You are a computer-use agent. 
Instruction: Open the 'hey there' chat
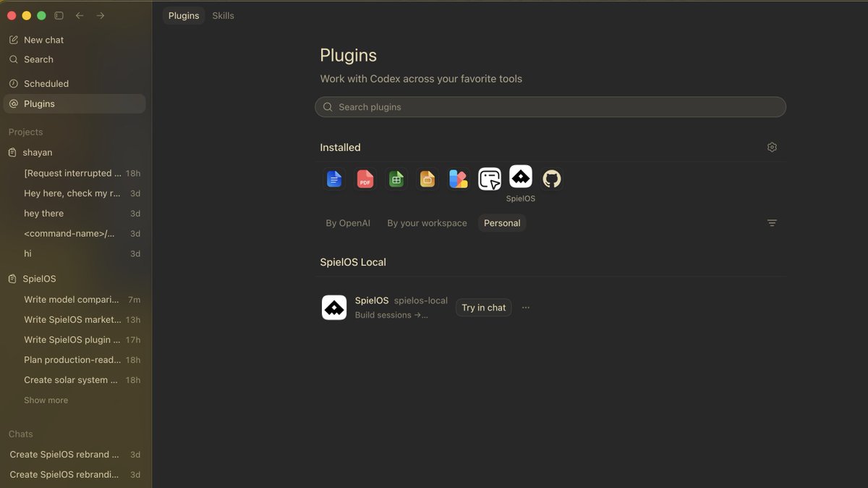click(75, 214)
